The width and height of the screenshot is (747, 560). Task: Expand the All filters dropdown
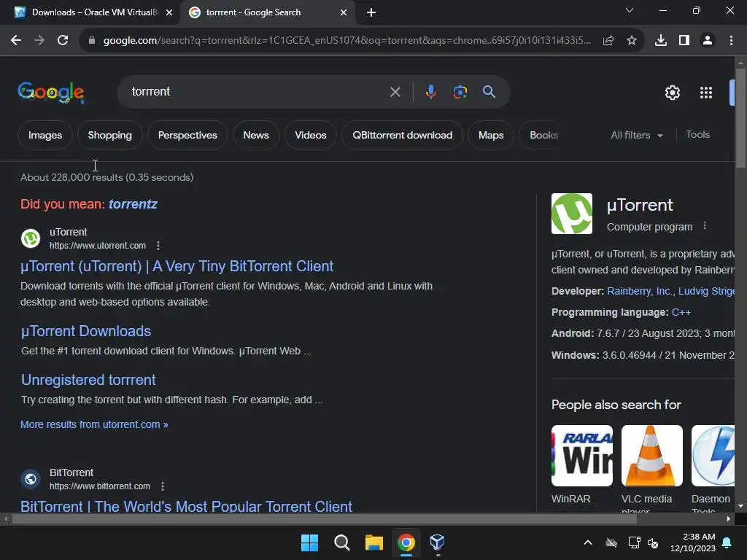pyautogui.click(x=637, y=135)
